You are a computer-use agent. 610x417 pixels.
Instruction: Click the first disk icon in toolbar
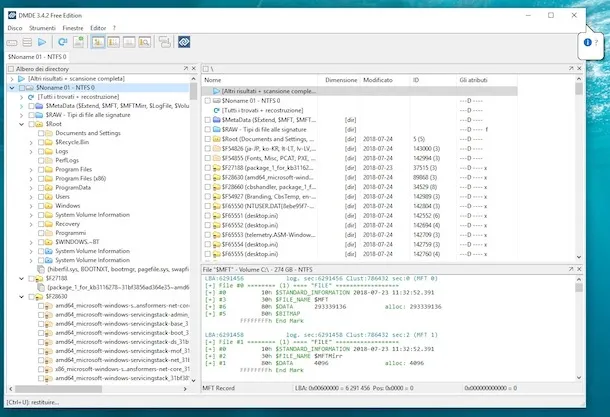tap(12, 42)
